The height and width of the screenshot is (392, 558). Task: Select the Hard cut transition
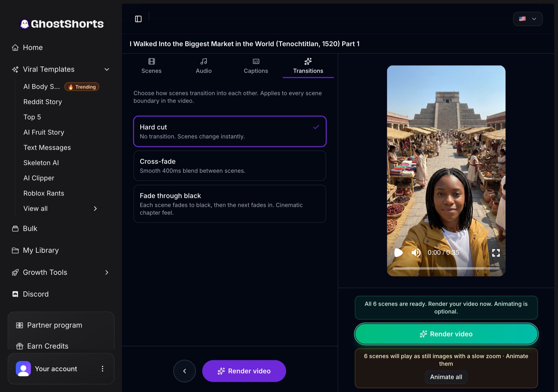[x=230, y=131]
